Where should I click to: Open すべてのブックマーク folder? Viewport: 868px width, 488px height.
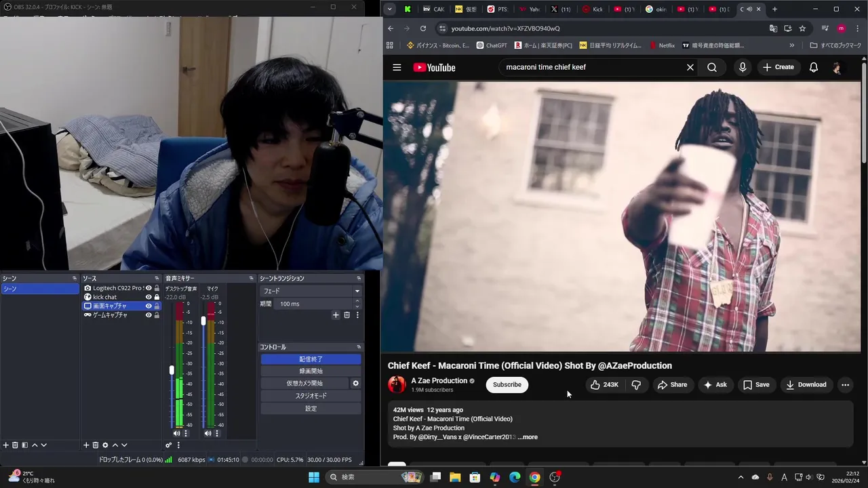(835, 45)
